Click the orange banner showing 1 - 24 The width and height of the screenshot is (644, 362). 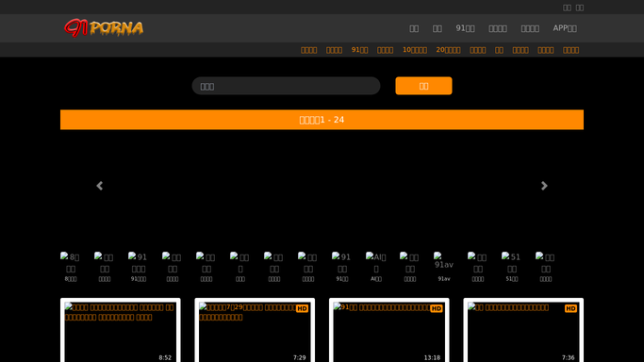322,120
